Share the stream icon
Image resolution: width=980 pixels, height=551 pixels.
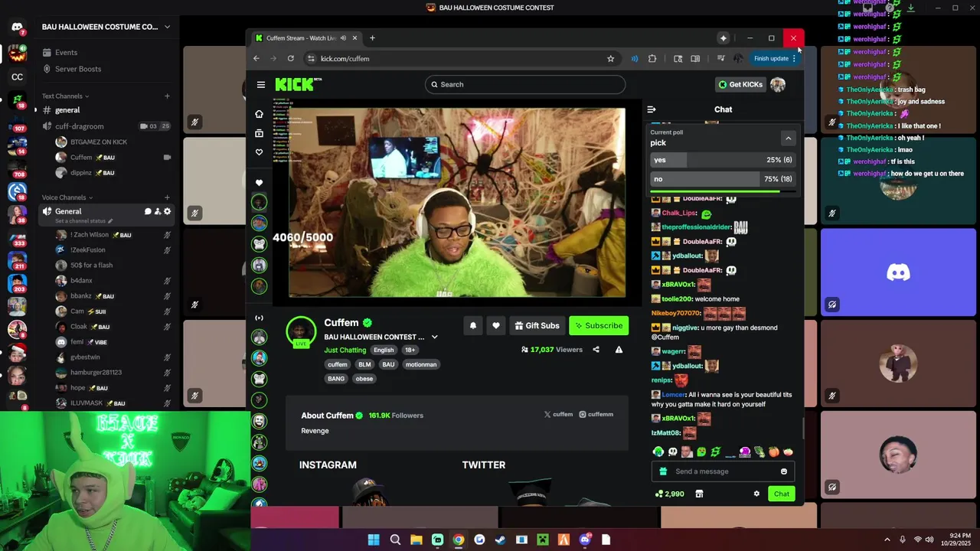pos(596,350)
